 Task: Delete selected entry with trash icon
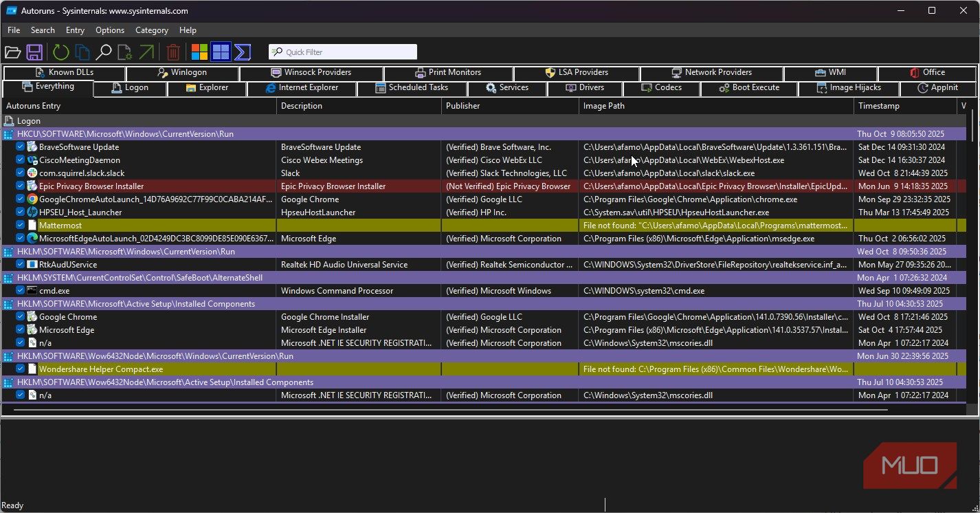[173, 52]
